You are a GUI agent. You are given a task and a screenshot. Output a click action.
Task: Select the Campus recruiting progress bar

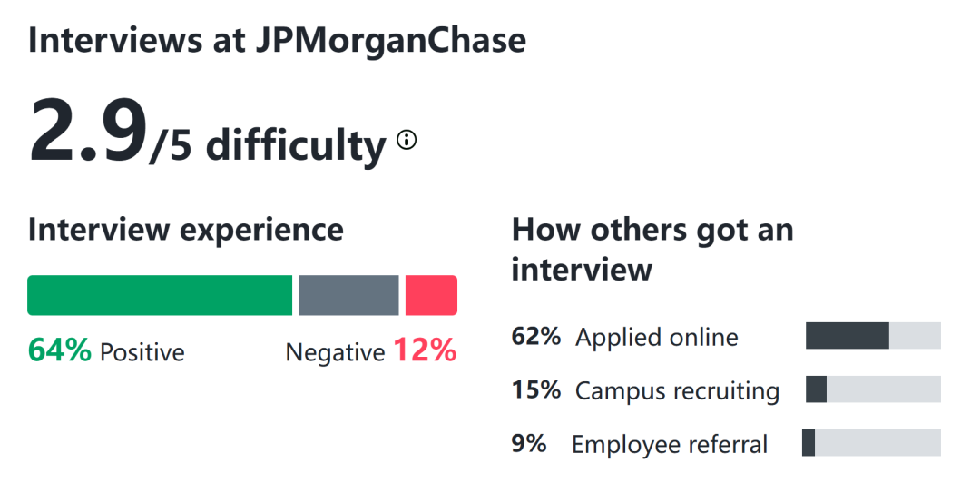[x=873, y=389]
